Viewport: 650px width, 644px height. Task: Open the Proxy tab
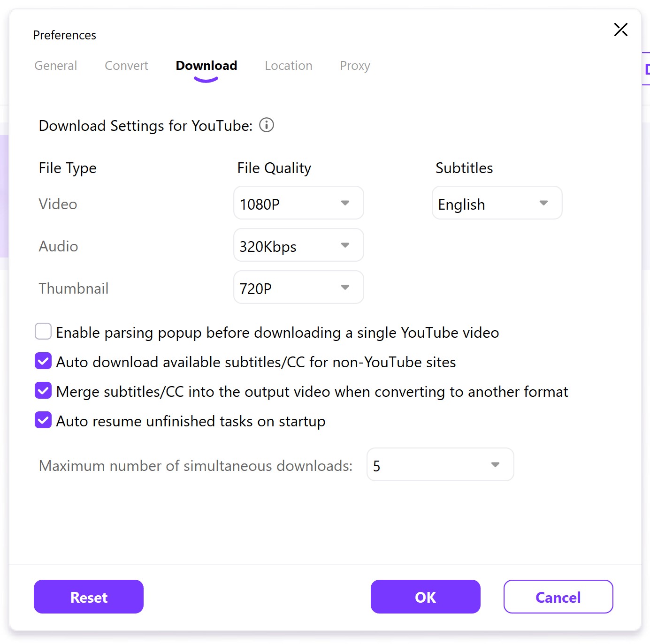355,66
